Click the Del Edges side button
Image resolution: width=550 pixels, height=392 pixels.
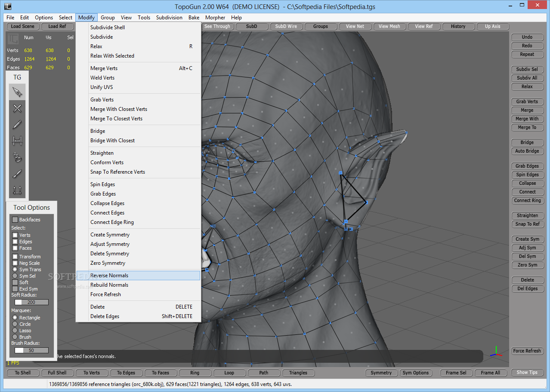tap(527, 288)
